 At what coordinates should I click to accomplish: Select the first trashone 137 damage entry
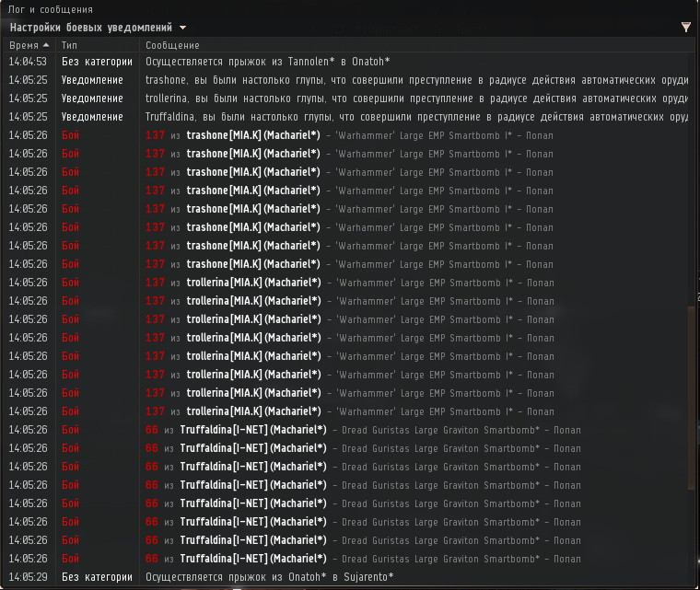point(350,135)
